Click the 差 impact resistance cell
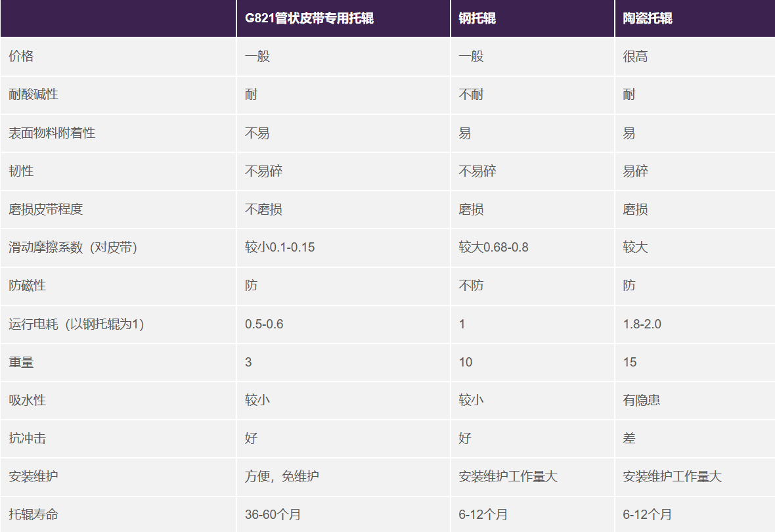This screenshot has width=775, height=532. (x=629, y=438)
